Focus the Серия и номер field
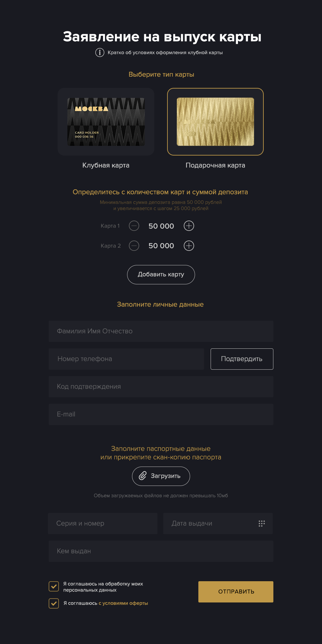The height and width of the screenshot is (644, 322). click(x=103, y=524)
